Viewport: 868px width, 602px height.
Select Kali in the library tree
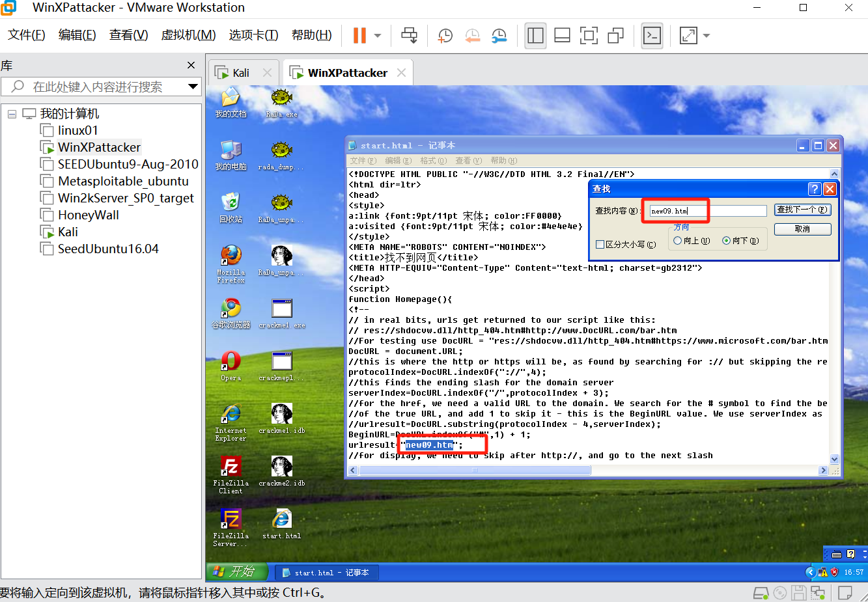tap(68, 232)
